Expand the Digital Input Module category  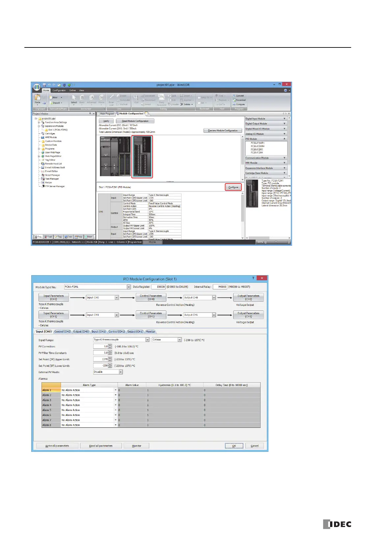click(266, 119)
